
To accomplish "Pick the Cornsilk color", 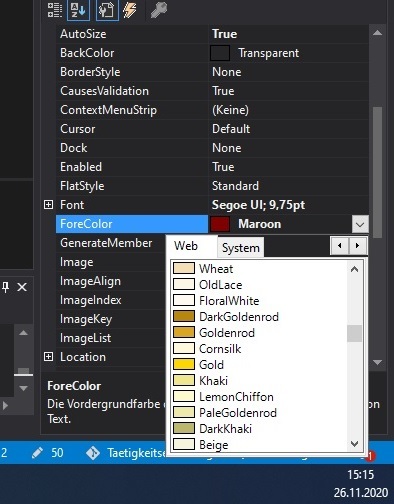I will coord(259,349).
